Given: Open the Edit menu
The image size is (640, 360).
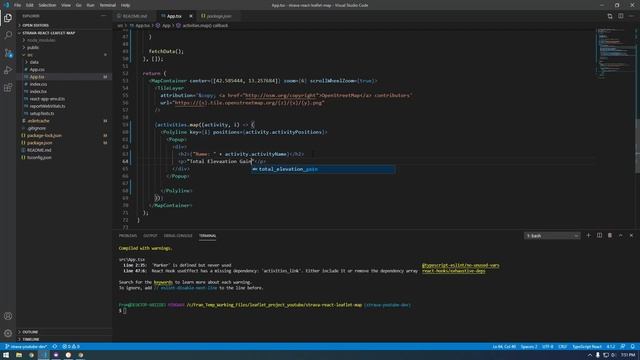Looking at the screenshot, I should (x=30, y=5).
